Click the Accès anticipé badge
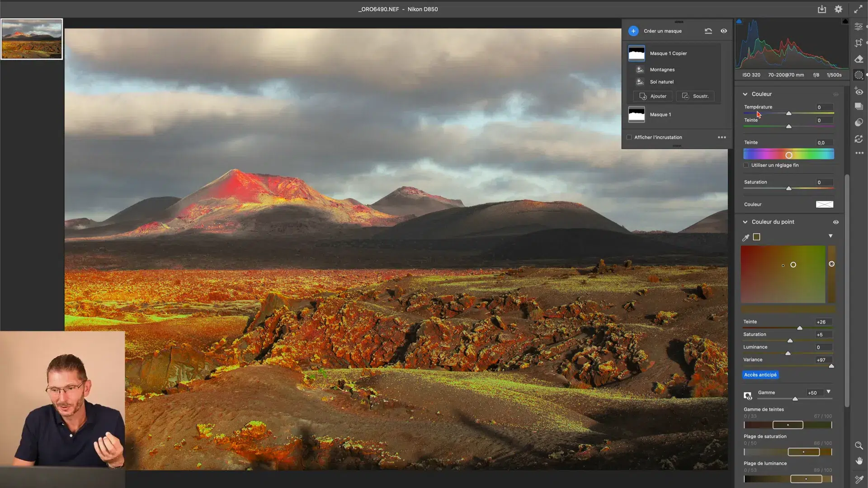This screenshot has height=488, width=868. 760,375
